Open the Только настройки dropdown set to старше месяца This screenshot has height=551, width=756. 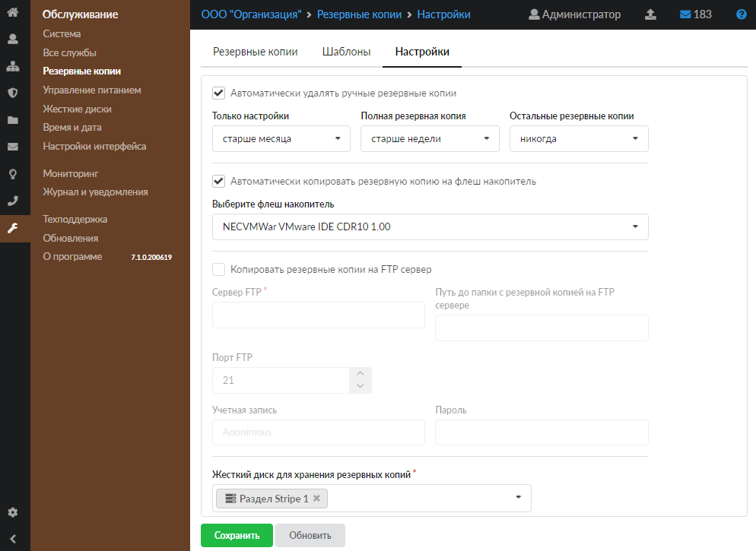pos(281,139)
